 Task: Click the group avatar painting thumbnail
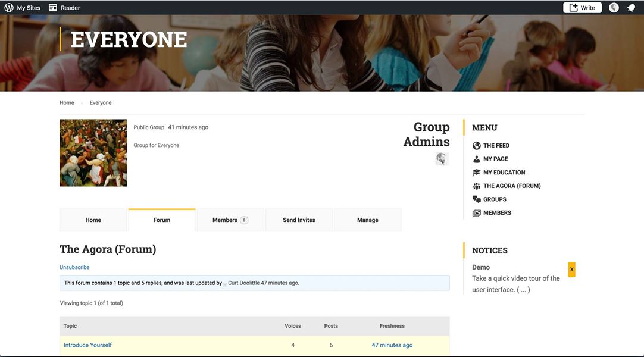pyautogui.click(x=93, y=153)
